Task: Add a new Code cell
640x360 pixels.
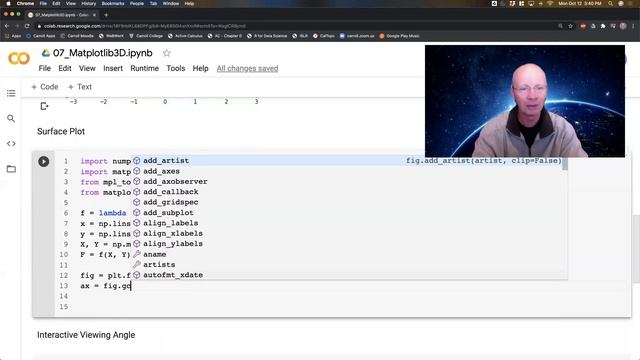Action: [45, 87]
